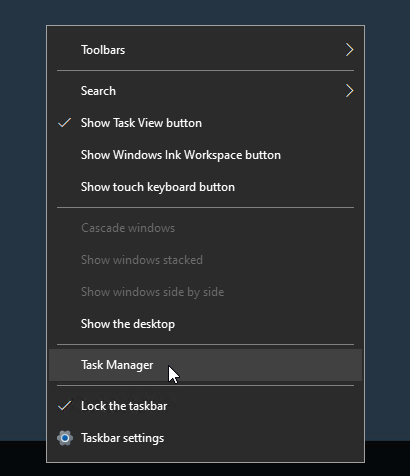Toggle Show Task View button option
410x476 pixels.
click(x=205, y=123)
